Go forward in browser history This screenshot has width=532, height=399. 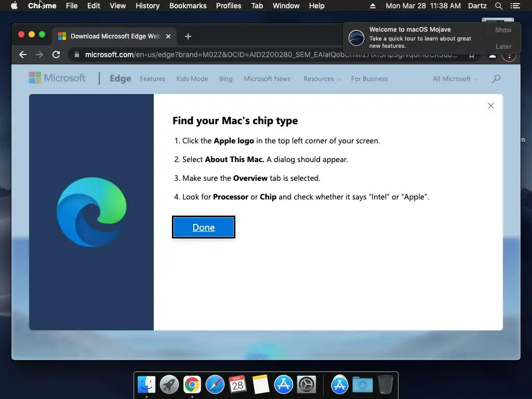click(x=39, y=55)
